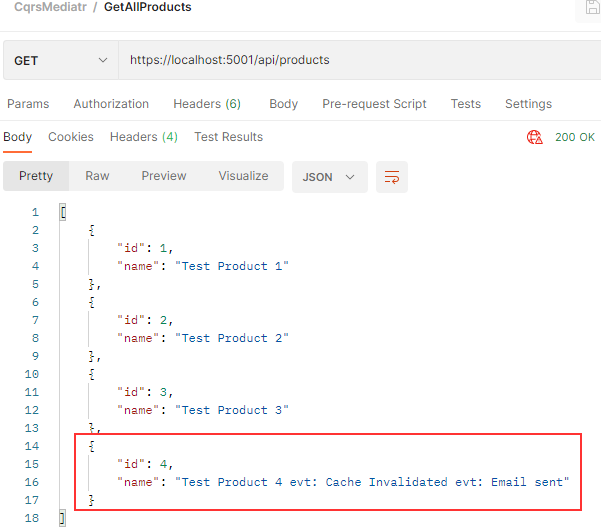Switch to the Authorization tab
This screenshot has width=601, height=530.
(111, 104)
